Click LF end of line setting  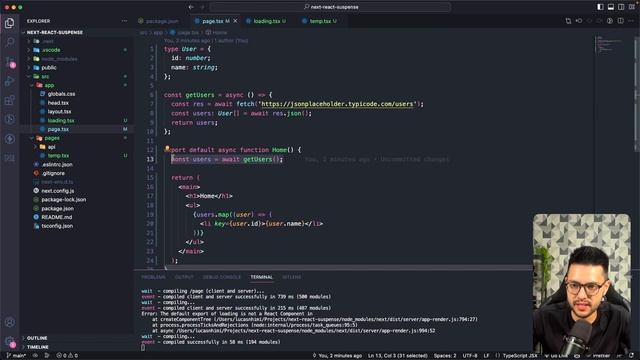(487, 356)
